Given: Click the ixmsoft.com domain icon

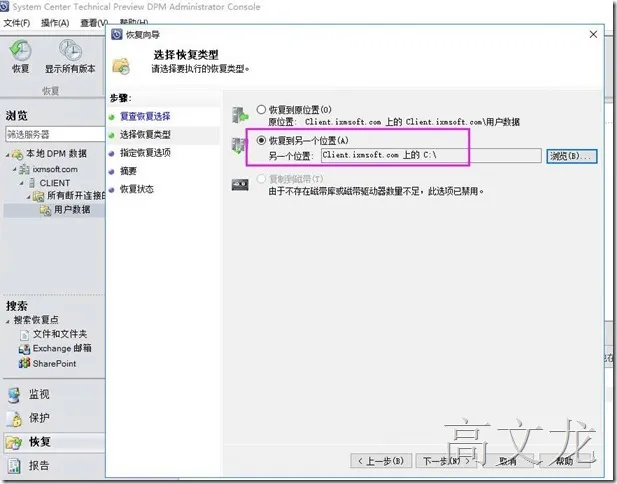Looking at the screenshot, I should coord(24,170).
